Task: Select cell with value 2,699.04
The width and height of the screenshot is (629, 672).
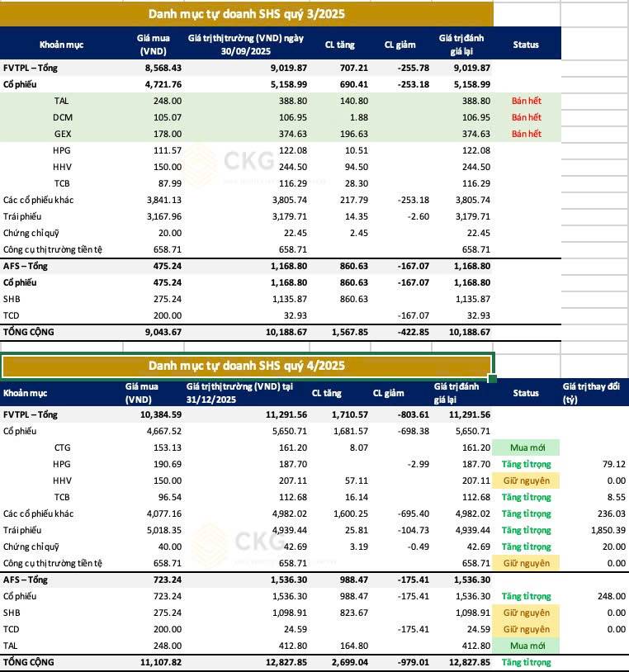Action: pos(350,663)
